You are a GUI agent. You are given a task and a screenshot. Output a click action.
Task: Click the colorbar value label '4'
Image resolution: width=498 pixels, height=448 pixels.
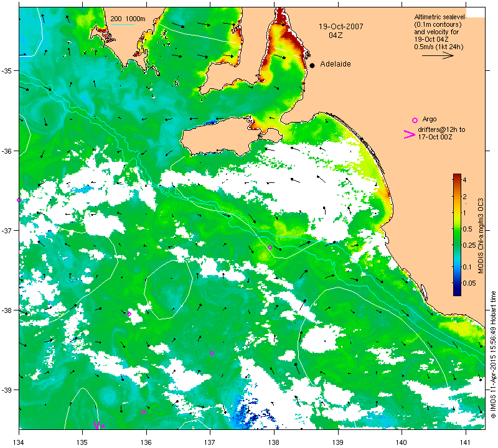pos(464,180)
